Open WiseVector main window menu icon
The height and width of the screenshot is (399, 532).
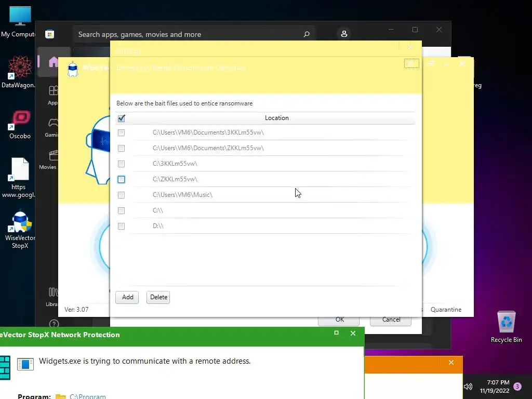coord(431,63)
